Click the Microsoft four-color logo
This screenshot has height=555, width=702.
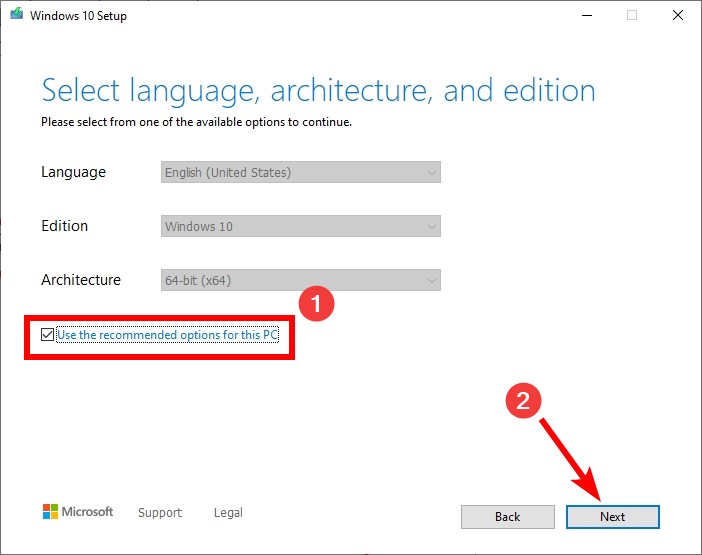point(50,512)
